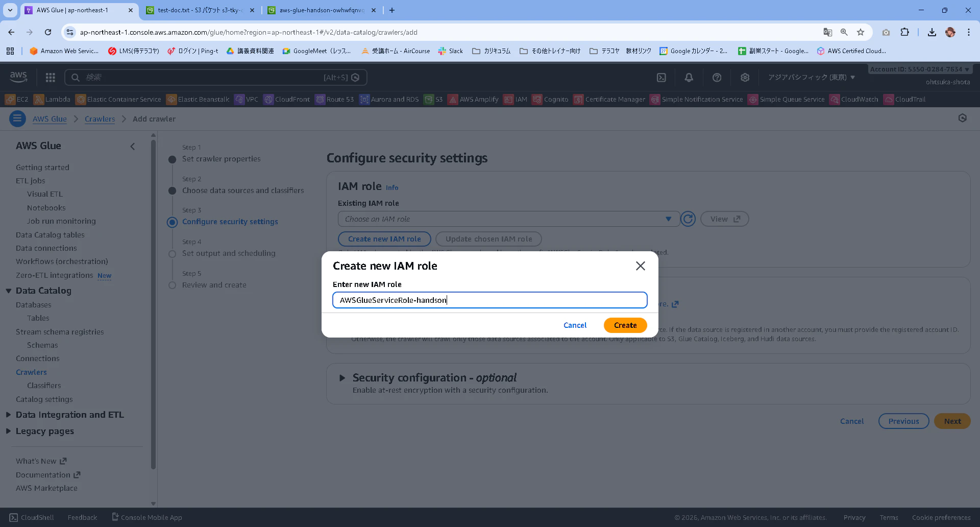This screenshot has height=527, width=980.
Task: Click the IAM role Info link
Action: coord(392,188)
